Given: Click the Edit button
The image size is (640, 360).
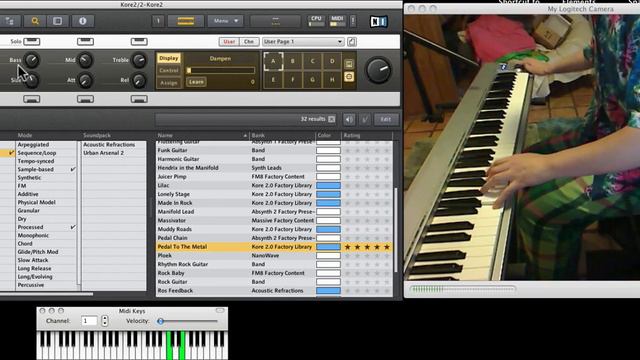Looking at the screenshot, I should [x=385, y=119].
